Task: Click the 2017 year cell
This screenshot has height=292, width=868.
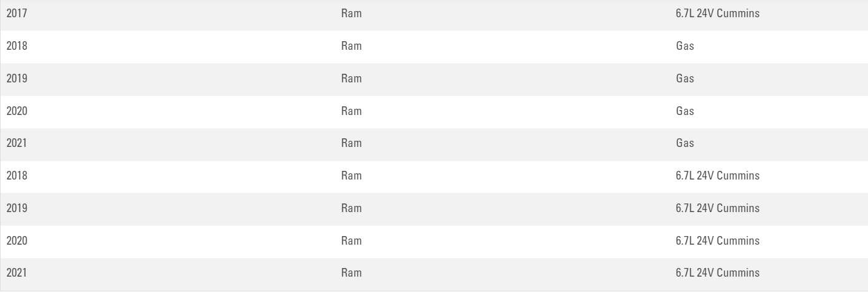Action: [17, 14]
